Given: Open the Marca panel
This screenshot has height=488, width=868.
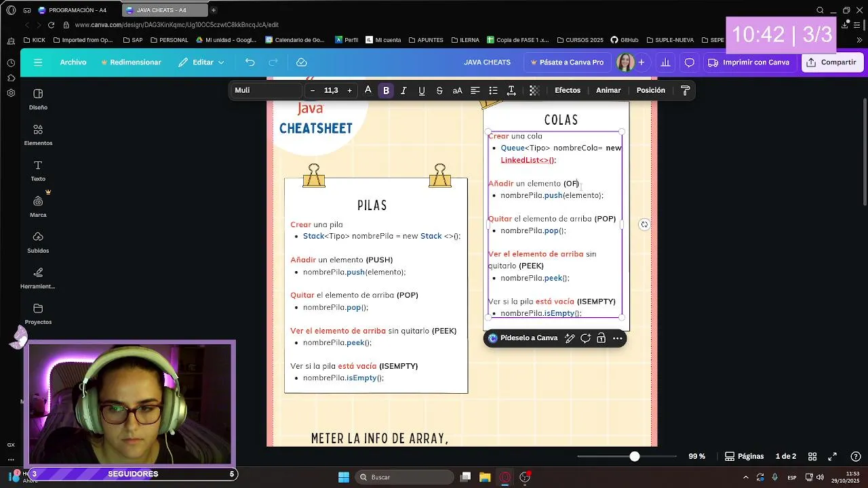Looking at the screenshot, I should tap(38, 207).
